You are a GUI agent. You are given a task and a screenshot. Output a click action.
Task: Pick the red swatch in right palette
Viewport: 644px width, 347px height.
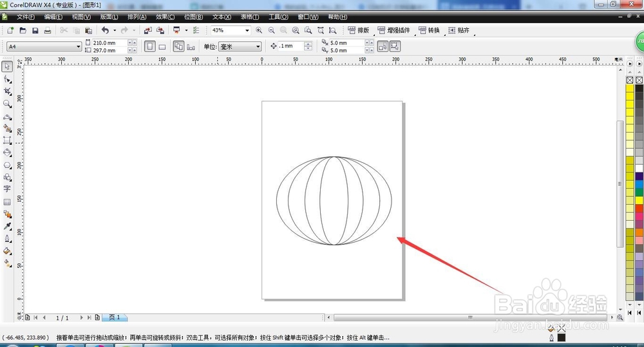[x=639, y=209]
